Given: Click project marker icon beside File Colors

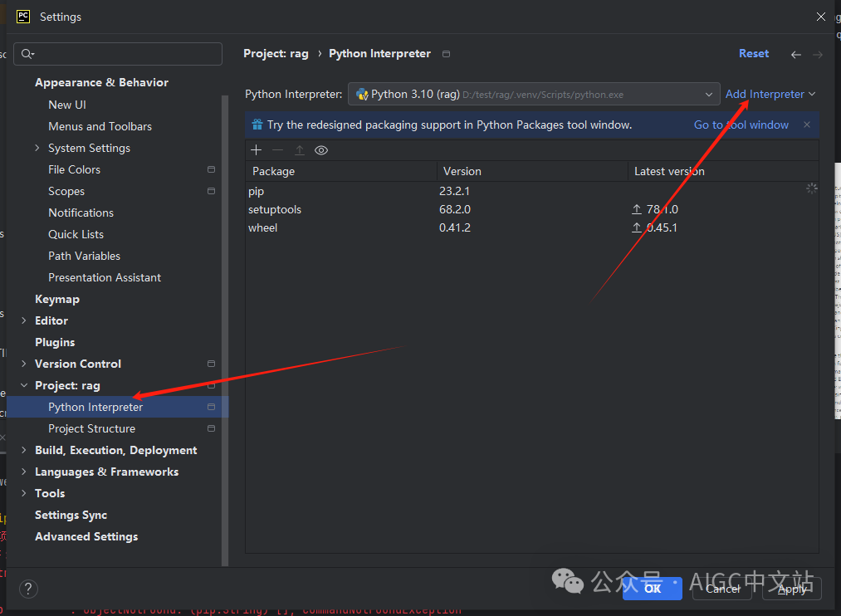Looking at the screenshot, I should (x=212, y=169).
